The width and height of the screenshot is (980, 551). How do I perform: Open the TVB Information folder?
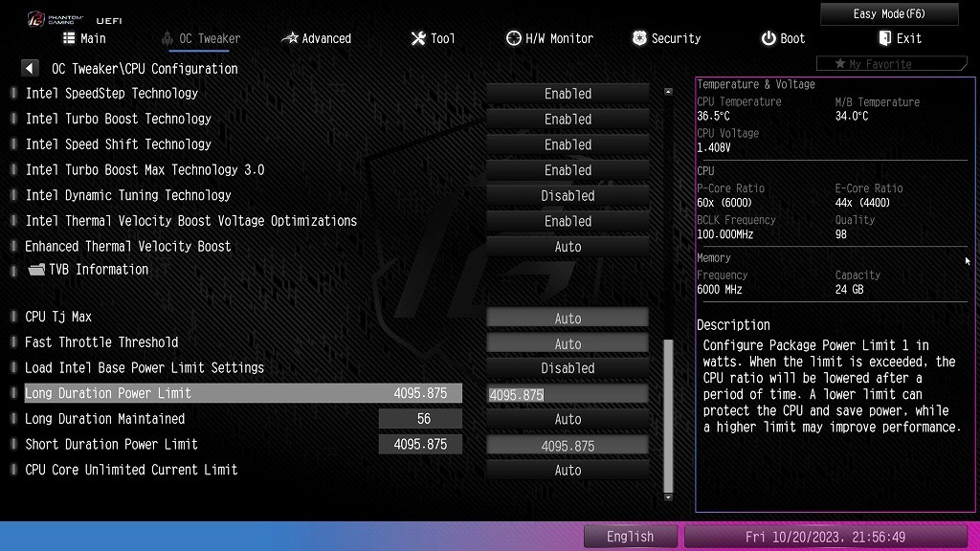pyautogui.click(x=88, y=270)
